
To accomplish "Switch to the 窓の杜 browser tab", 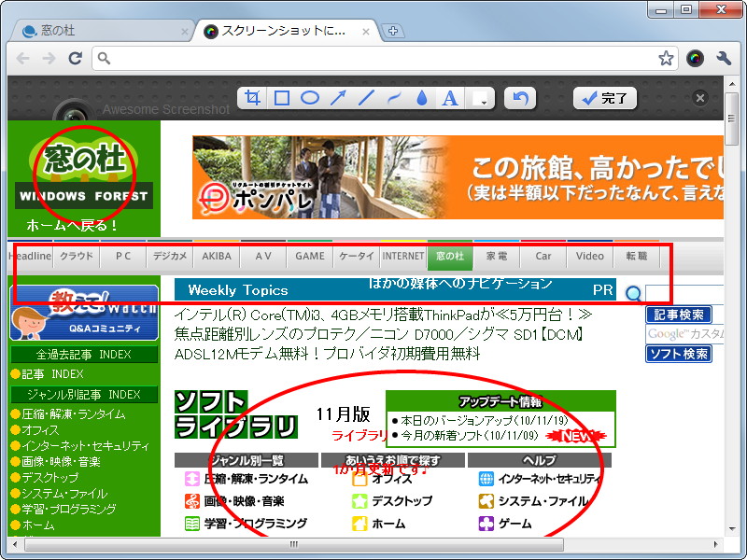I will click(x=100, y=31).
